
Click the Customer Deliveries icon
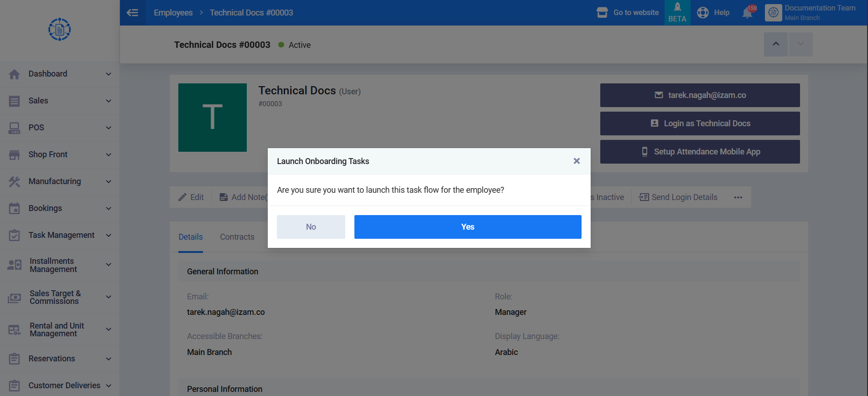14,386
